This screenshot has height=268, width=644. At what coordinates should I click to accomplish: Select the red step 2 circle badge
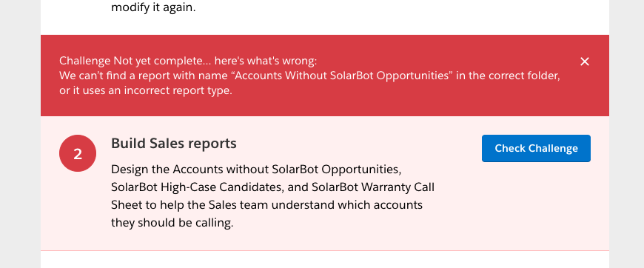pyautogui.click(x=78, y=153)
